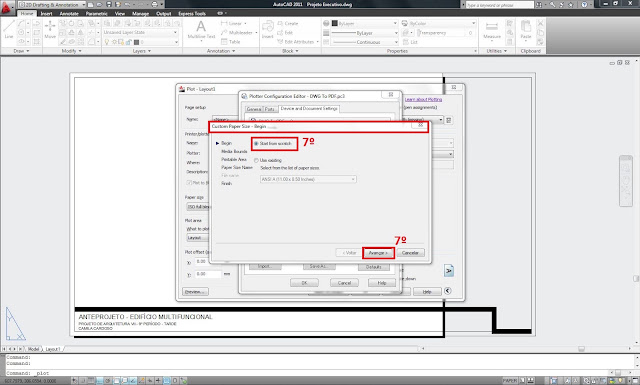Click the 'Avançar >' button

tap(378, 253)
